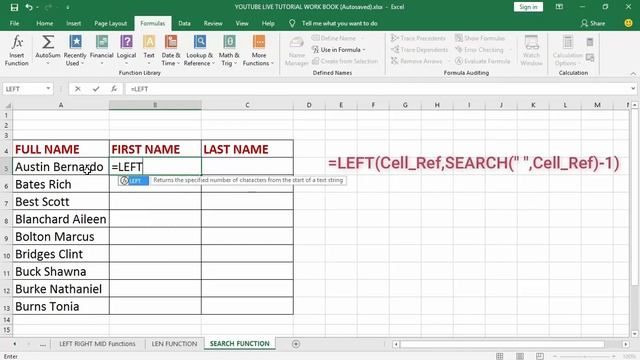
Task: Open the File menu
Action: [x=14, y=23]
